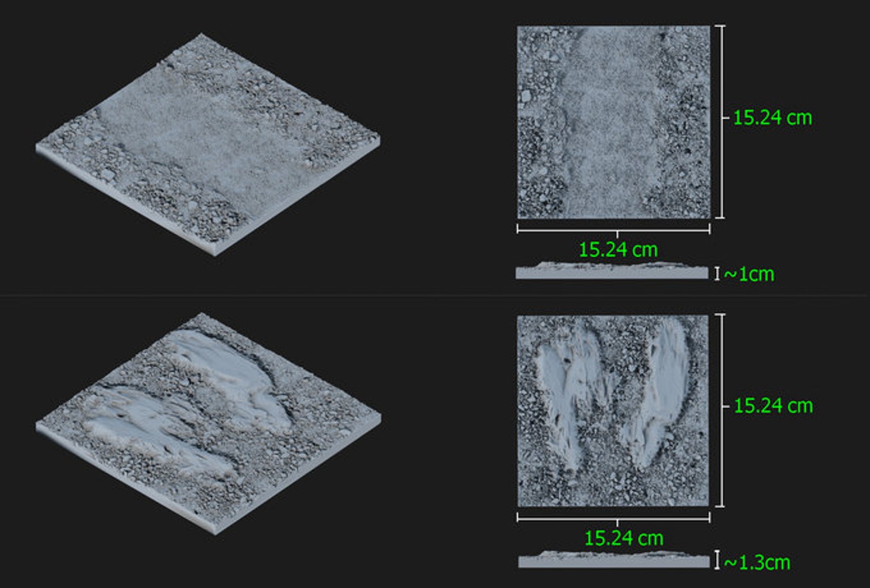
Task: Click the upper tile side profile strip
Action: pyautogui.click(x=612, y=271)
